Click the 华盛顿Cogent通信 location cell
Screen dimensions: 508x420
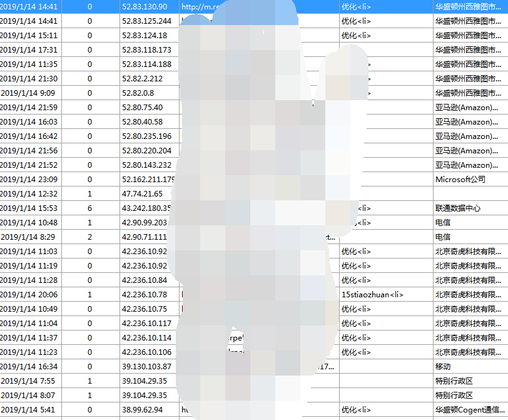[x=470, y=409]
